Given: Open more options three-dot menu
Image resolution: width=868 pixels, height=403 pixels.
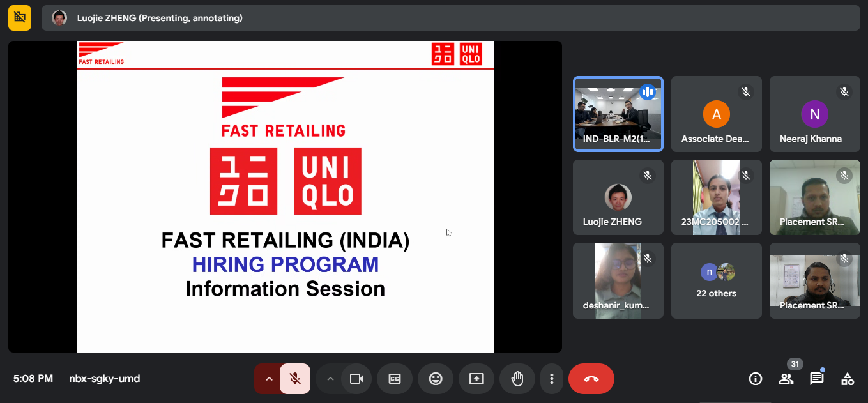Looking at the screenshot, I should click(x=551, y=379).
